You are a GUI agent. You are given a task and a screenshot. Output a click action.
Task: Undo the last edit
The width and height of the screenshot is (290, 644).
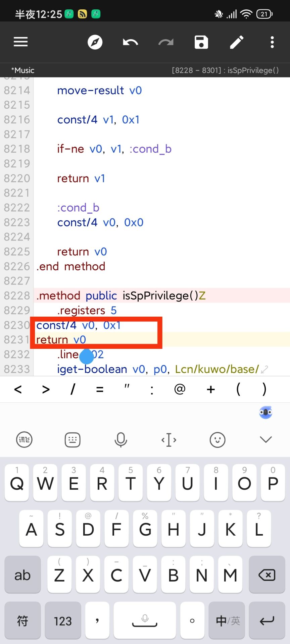(130, 42)
